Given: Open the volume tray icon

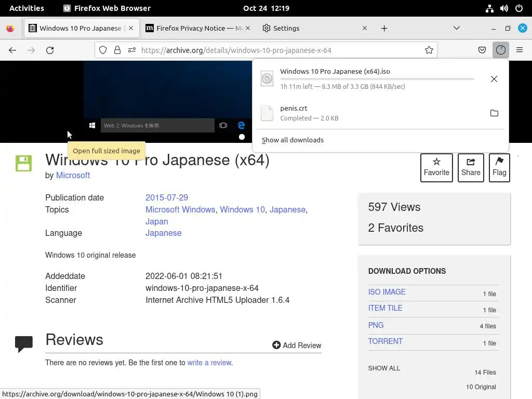Looking at the screenshot, I should pos(504,8).
